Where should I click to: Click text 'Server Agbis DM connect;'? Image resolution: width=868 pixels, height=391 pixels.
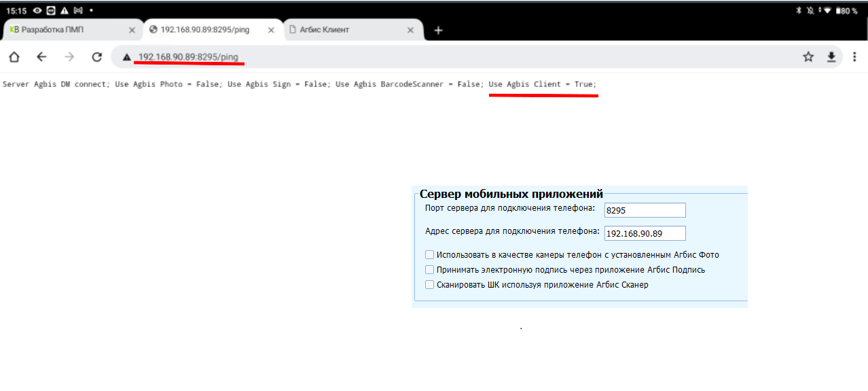click(56, 84)
